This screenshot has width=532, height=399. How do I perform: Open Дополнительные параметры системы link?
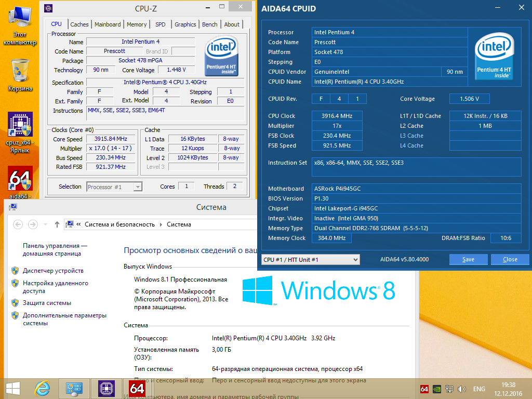coord(64,319)
